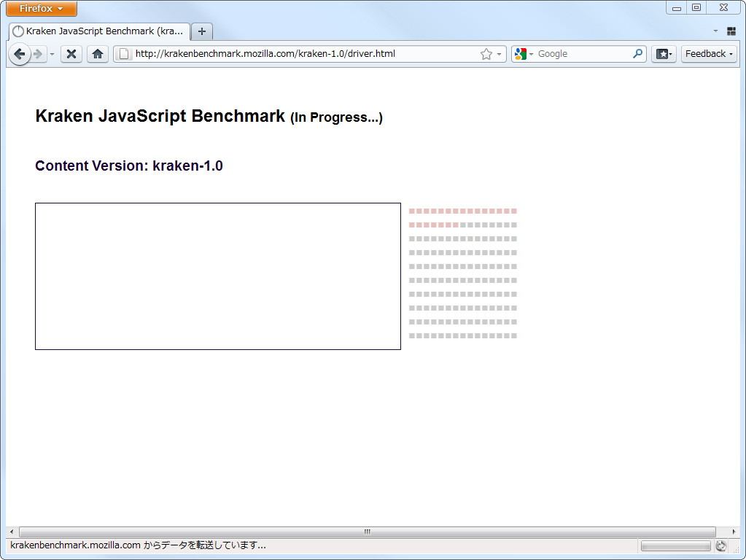Open the Google search engine selector
The width and height of the screenshot is (746, 560).
[524, 54]
